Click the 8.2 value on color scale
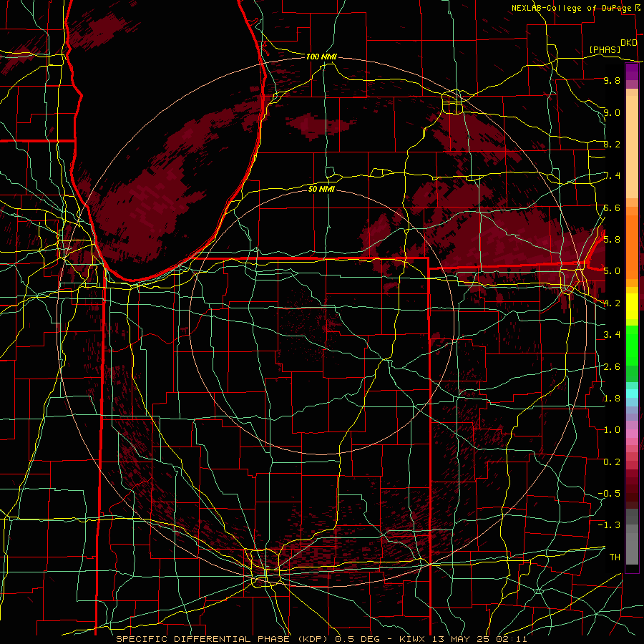Image resolution: width=644 pixels, height=644 pixels. tap(612, 144)
